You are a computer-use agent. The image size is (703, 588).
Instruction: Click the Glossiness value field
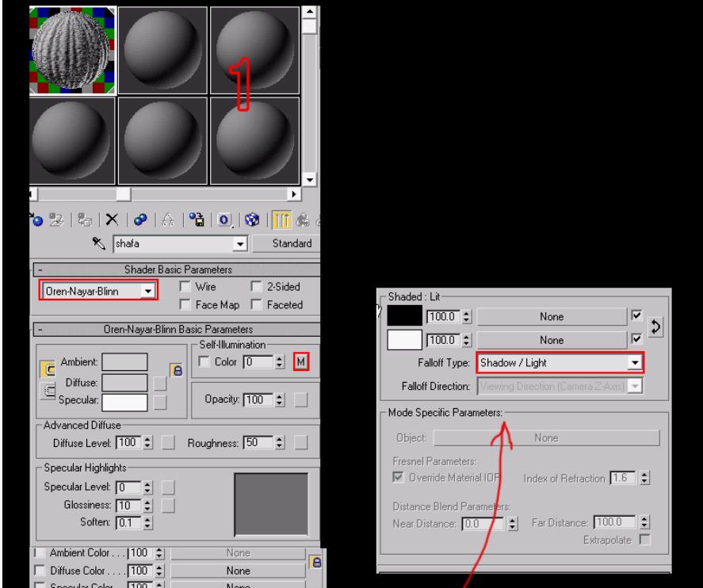pyautogui.click(x=128, y=506)
